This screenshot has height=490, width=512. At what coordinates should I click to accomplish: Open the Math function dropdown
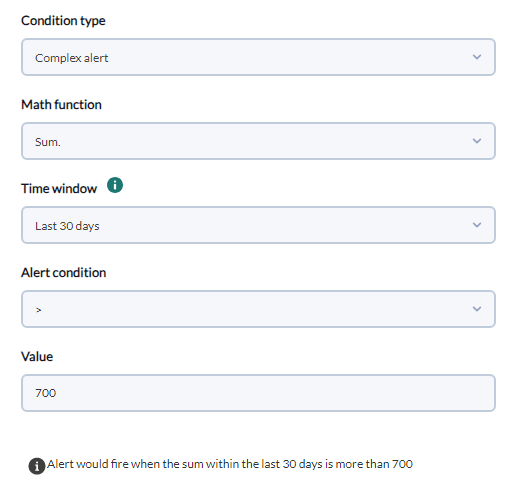click(x=258, y=141)
